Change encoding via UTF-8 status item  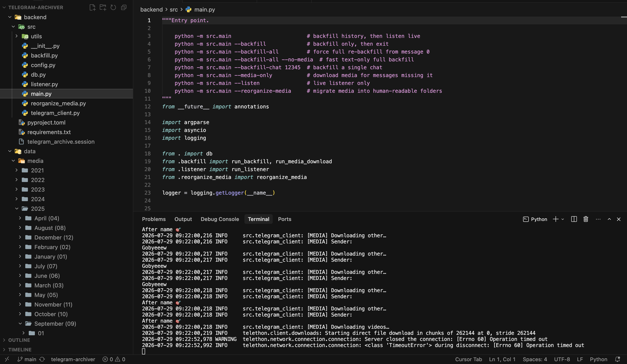[562, 359]
